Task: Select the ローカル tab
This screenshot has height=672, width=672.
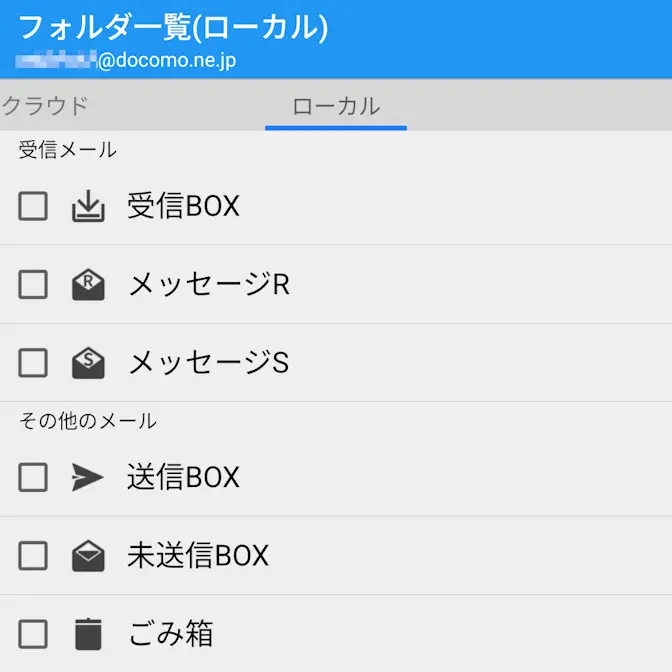Action: click(336, 106)
